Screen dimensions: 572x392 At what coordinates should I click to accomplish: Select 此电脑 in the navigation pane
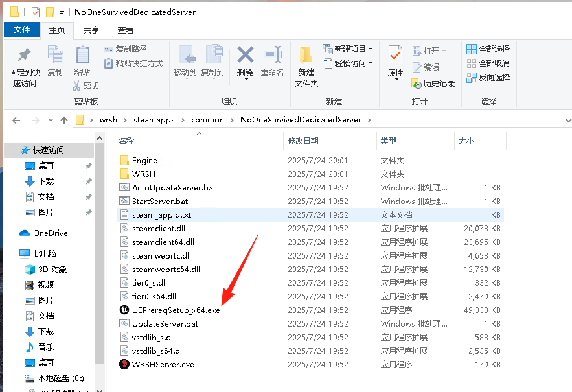45,254
